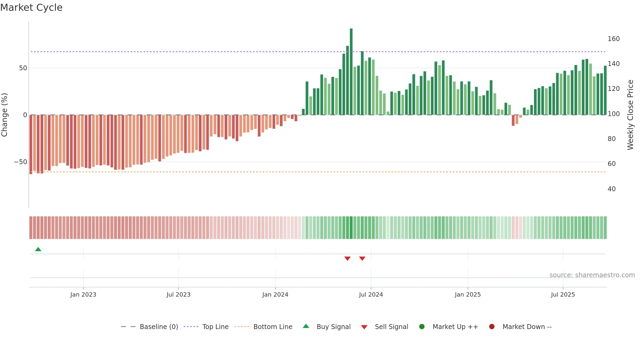Click the 80 price axis label
The height and width of the screenshot is (362, 644).
[x=612, y=139]
